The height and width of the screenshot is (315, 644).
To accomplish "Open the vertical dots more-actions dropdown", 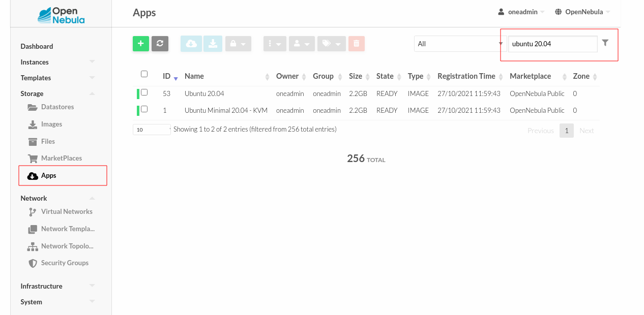I will [x=275, y=44].
